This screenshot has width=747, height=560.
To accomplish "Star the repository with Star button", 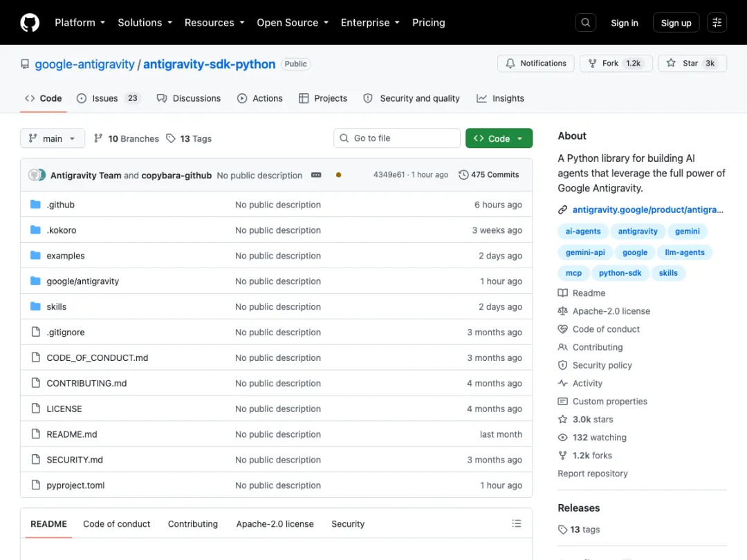I will (x=692, y=64).
